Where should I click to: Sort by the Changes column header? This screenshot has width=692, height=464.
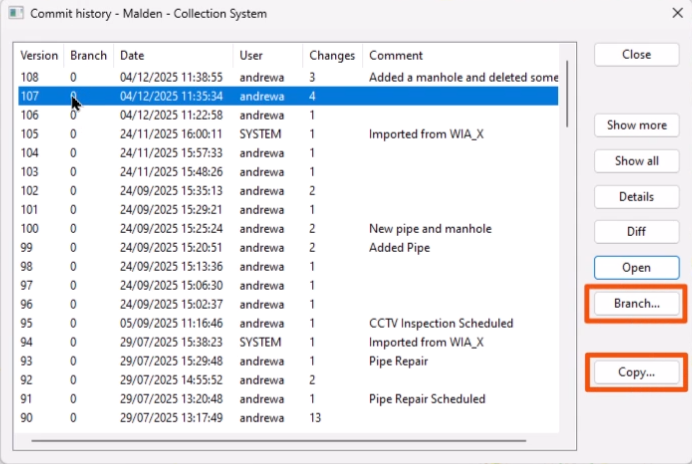point(332,56)
